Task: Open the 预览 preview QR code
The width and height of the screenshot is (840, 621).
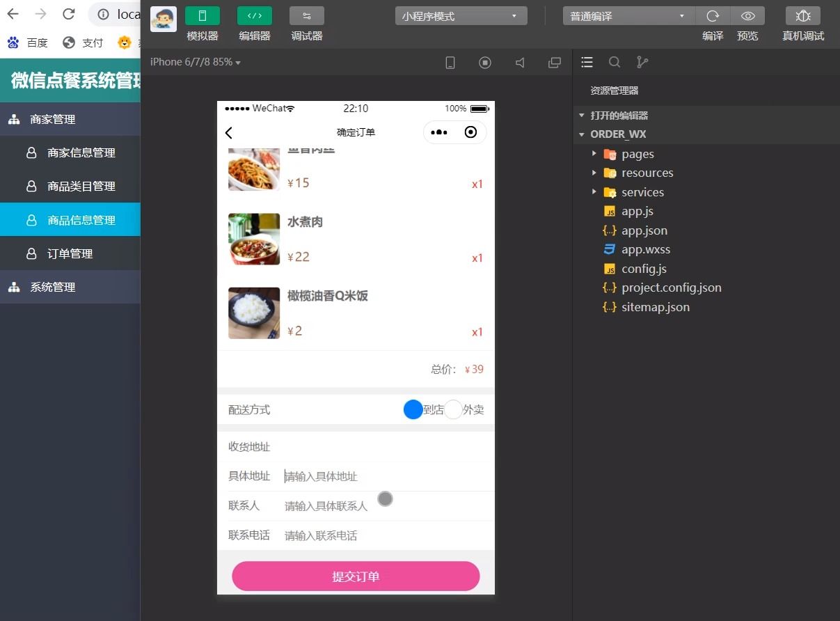Action: pyautogui.click(x=747, y=15)
